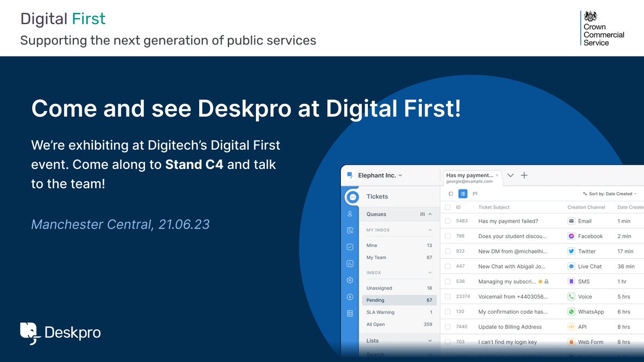Expand the Lists section chevron

click(x=430, y=341)
